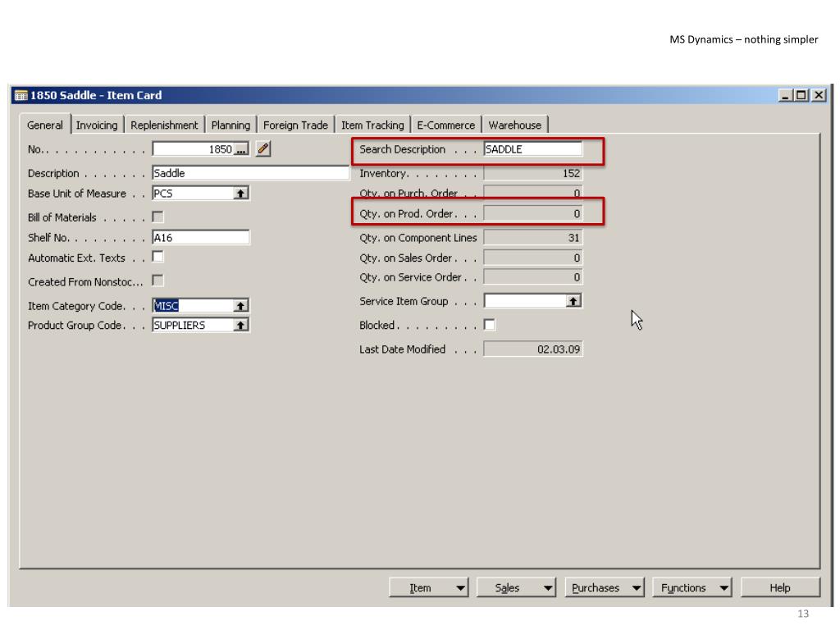Click the Search Description input field

coord(532,149)
